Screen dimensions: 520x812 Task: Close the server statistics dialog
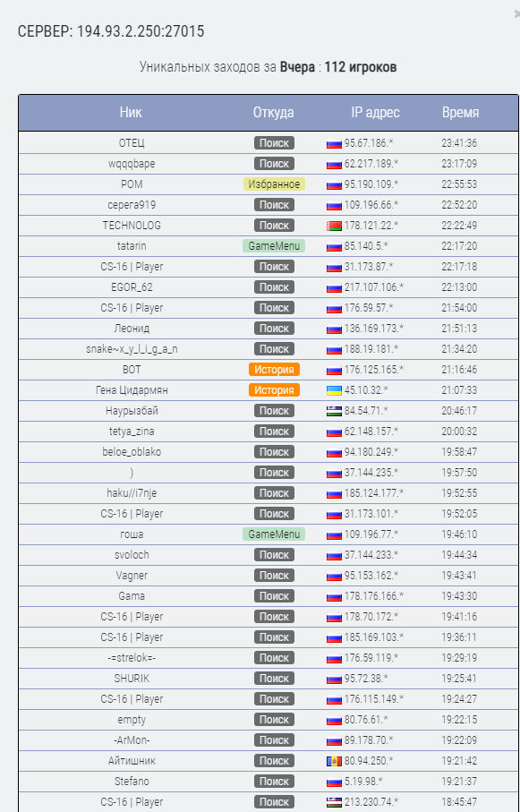(x=516, y=15)
